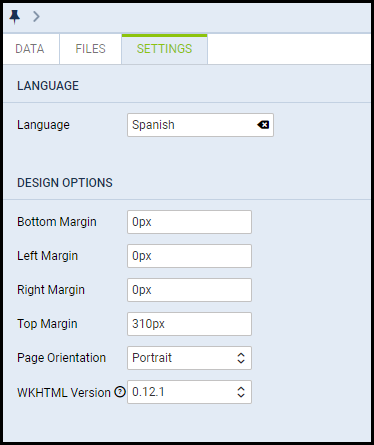Collapse the panel using the chevron arrow

pyautogui.click(x=36, y=16)
